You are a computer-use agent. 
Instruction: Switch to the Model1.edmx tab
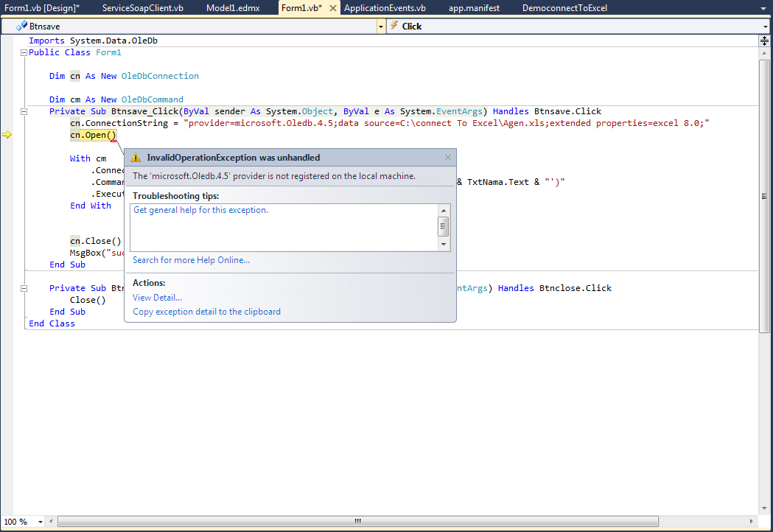[x=233, y=8]
